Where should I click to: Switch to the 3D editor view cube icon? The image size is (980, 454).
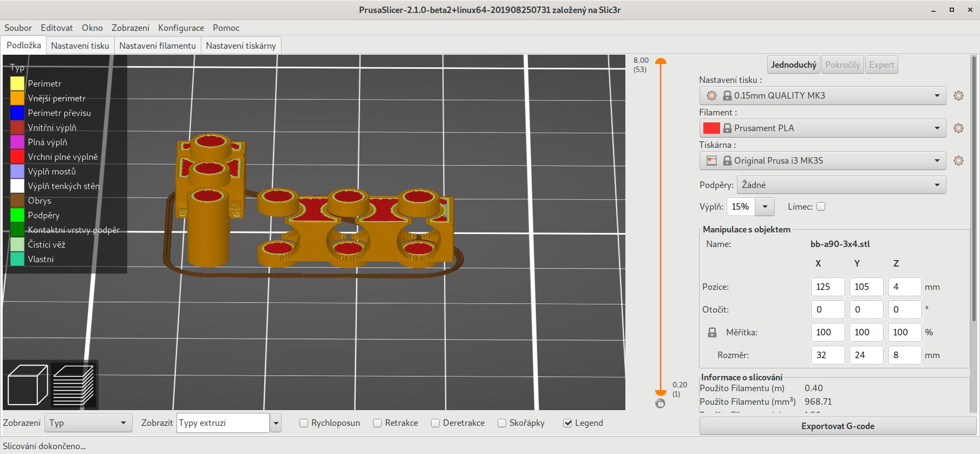[28, 385]
